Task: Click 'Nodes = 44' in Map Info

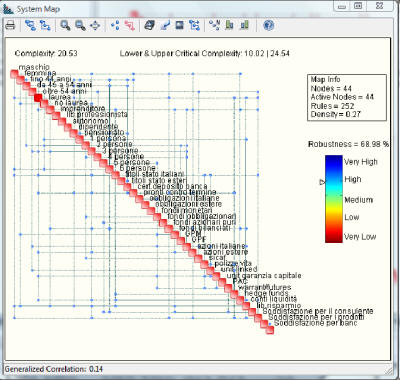Action: pyautogui.click(x=331, y=88)
